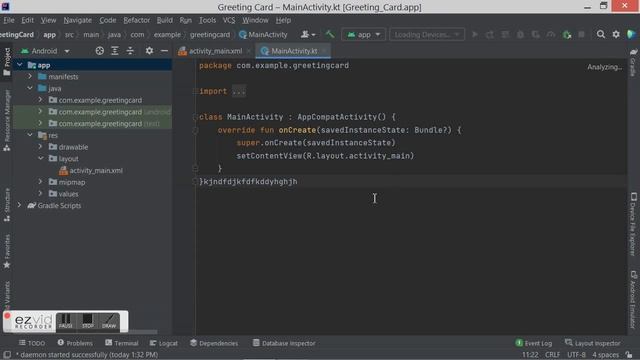The width and height of the screenshot is (640, 360).
Task: Click the ezvid Draw button
Action: [x=109, y=321]
